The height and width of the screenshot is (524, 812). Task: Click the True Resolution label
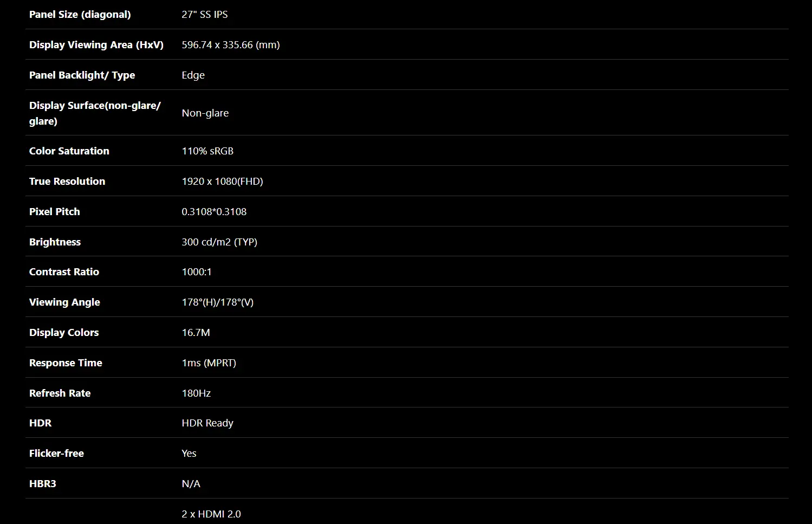[x=67, y=182]
